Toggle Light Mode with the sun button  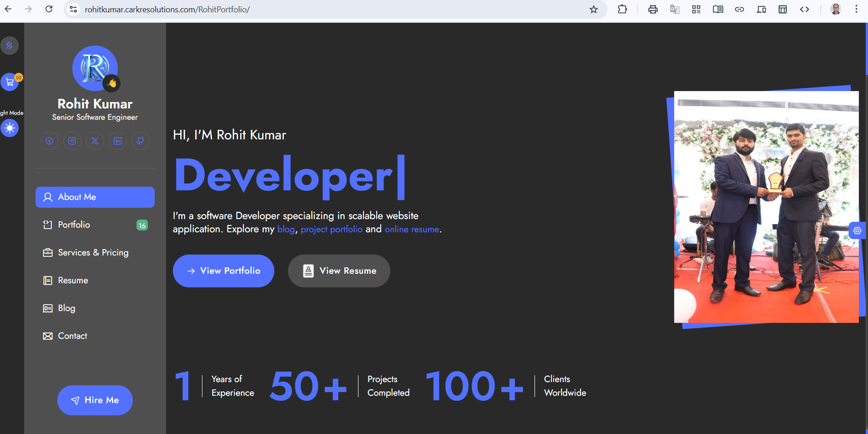point(10,128)
